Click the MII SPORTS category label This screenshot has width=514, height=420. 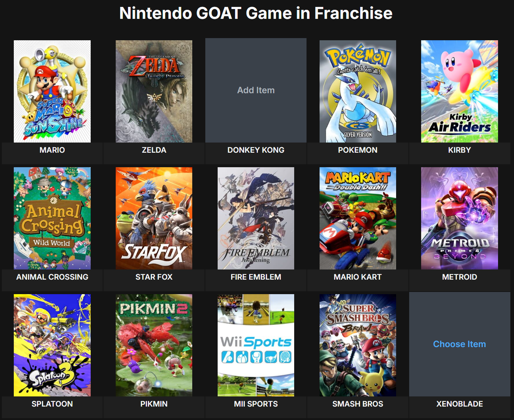coord(256,404)
